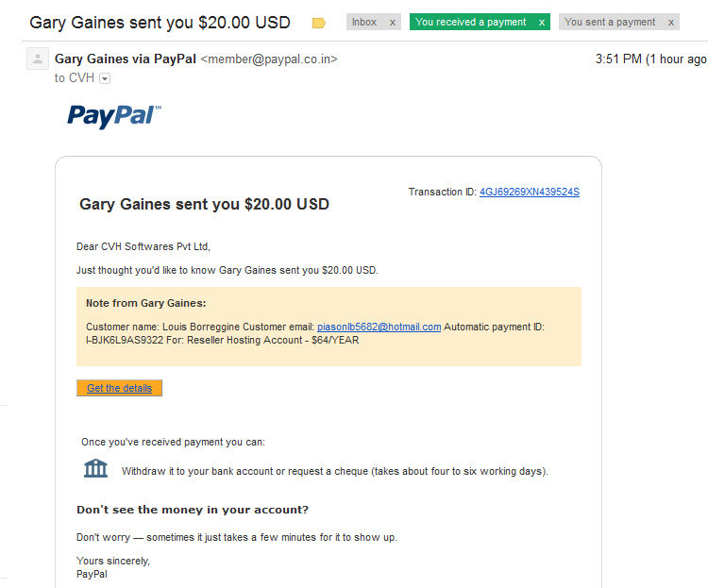Click the PayPal logo in email

tap(114, 116)
